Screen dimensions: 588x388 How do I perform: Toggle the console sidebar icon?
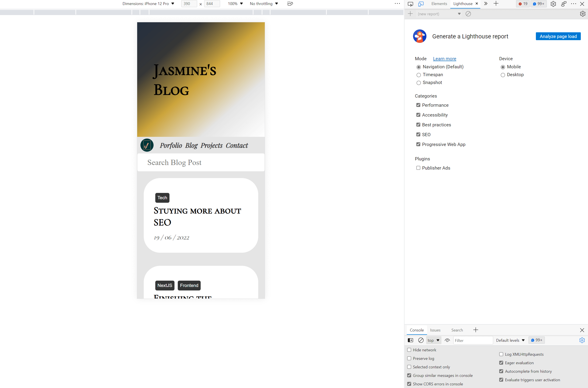[410, 340]
